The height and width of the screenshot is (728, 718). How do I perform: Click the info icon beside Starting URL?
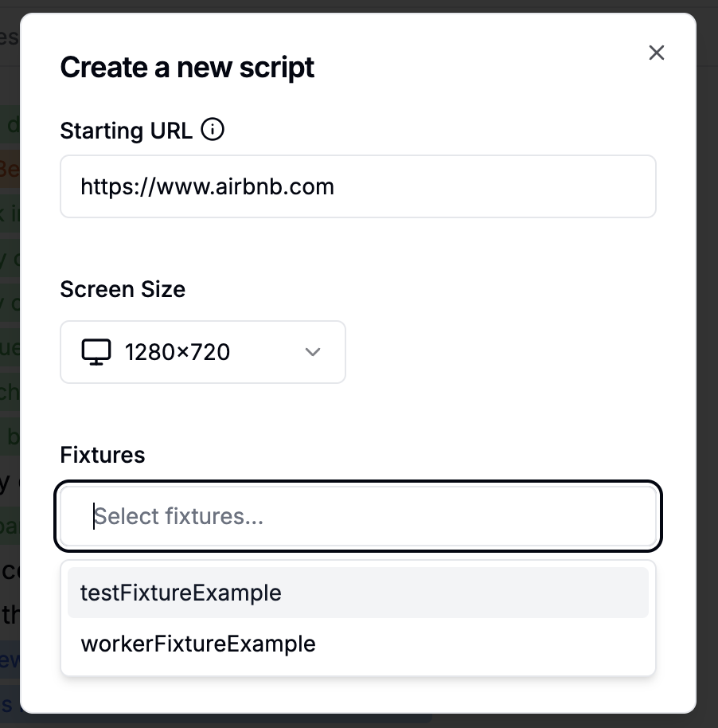[213, 130]
